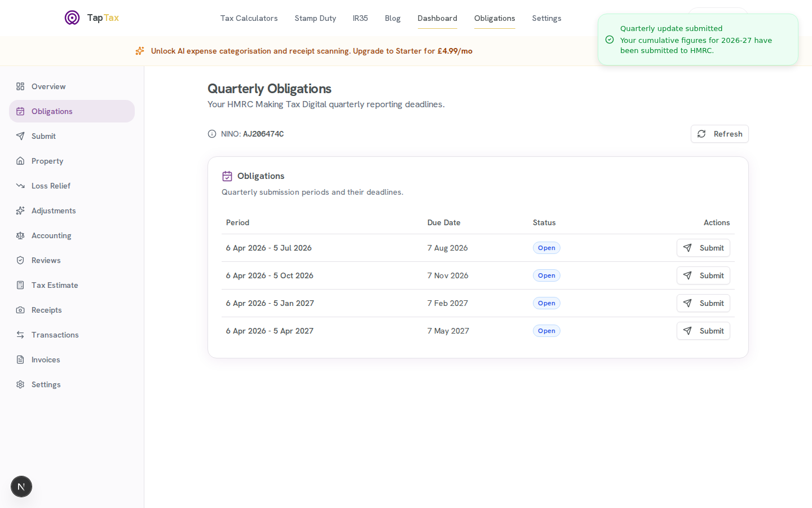812x508 pixels.
Task: Select Obligations in top navigation
Action: point(495,18)
